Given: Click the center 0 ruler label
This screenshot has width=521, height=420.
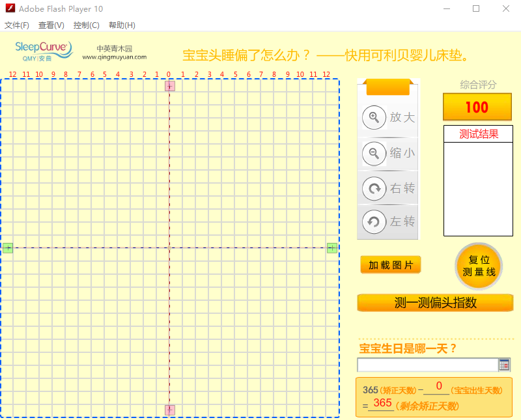Looking at the screenshot, I should 169,74.
